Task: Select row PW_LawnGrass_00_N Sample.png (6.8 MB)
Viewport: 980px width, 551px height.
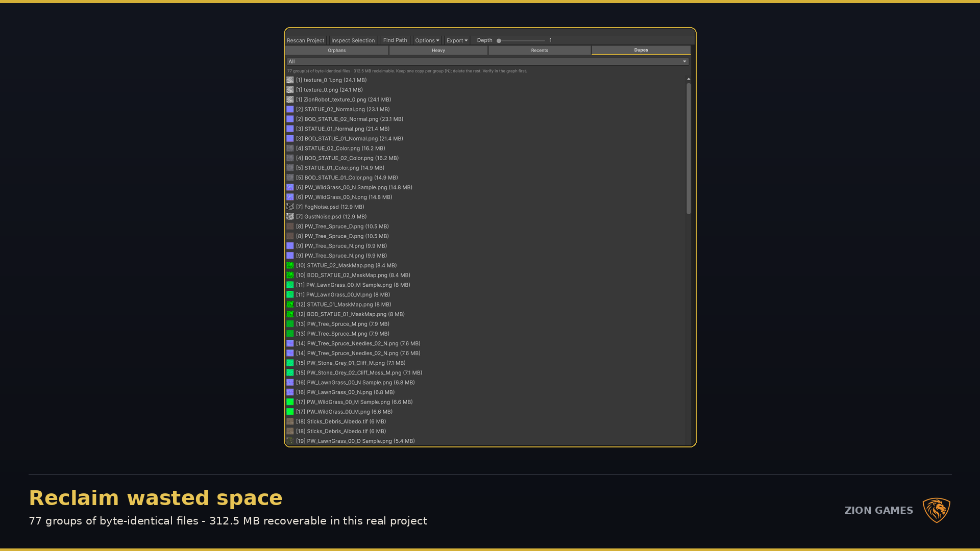Action: tap(485, 382)
